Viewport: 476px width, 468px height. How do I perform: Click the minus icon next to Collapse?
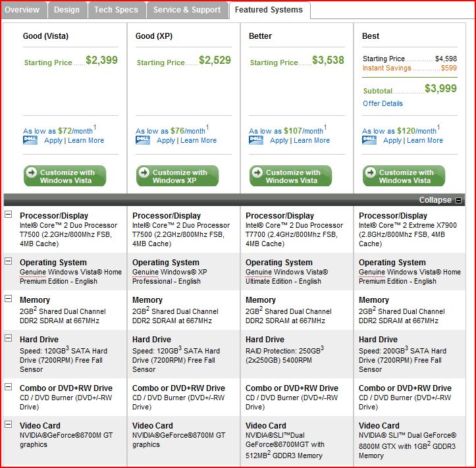tap(458, 200)
